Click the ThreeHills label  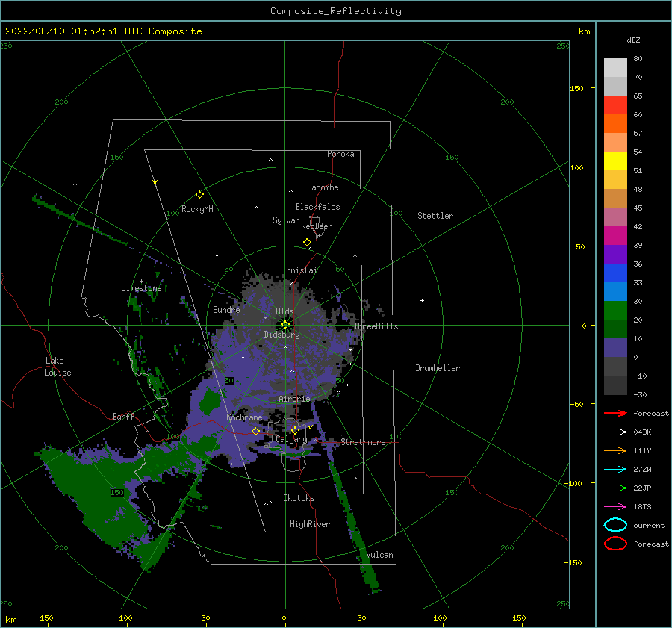(x=376, y=326)
